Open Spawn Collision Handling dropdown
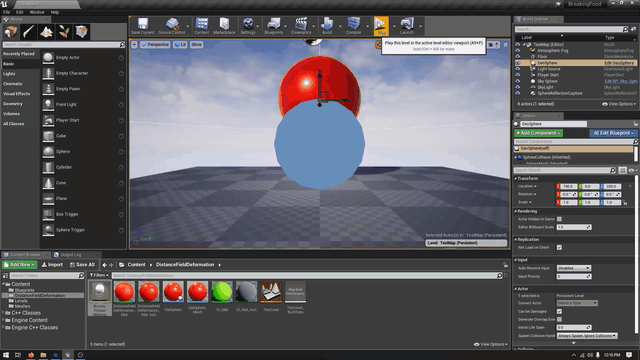The width and height of the screenshot is (640, 360). [x=587, y=336]
